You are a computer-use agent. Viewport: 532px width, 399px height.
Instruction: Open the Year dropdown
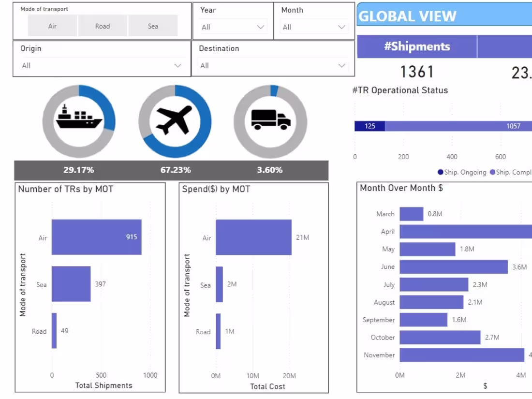(x=233, y=27)
